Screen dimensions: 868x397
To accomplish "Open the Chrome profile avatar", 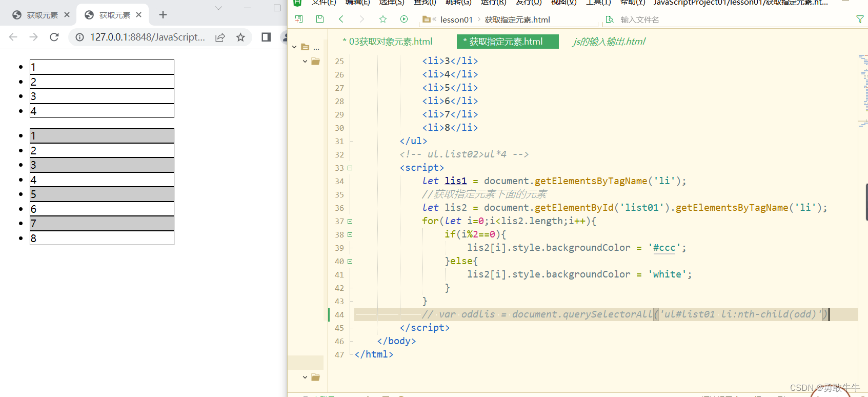I will coord(284,37).
